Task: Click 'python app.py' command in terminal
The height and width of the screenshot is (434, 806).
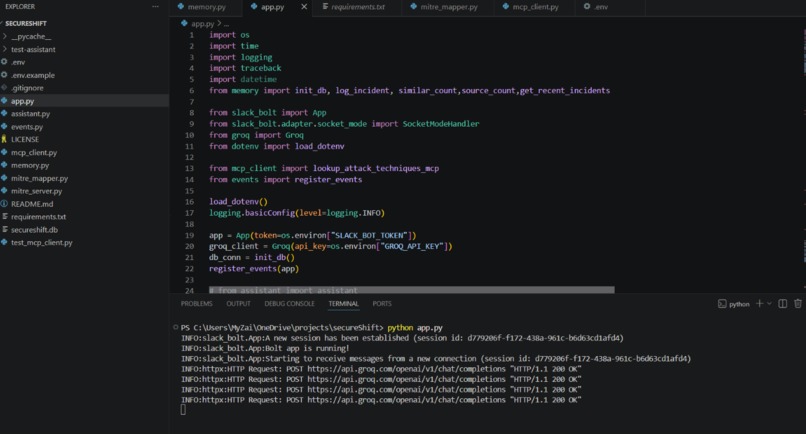Action: 415,328
